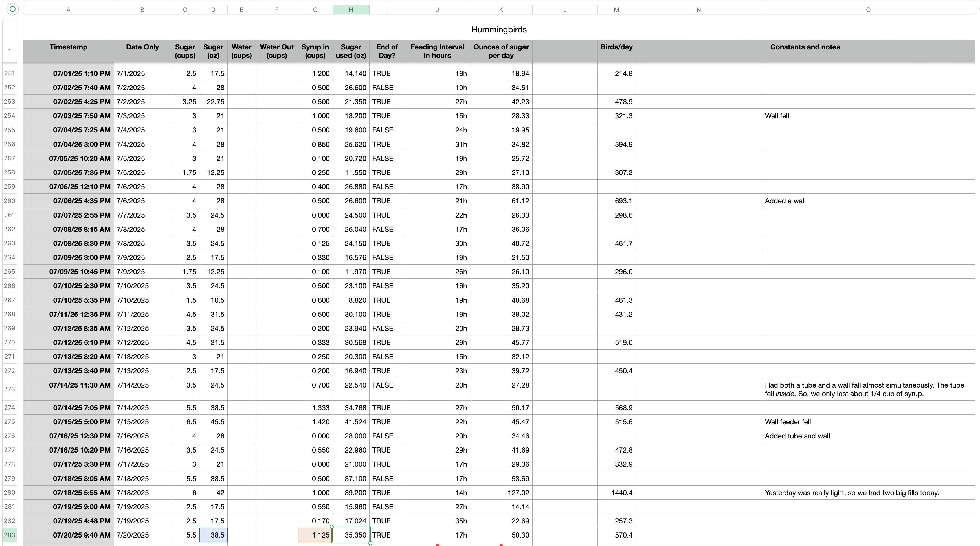Click timestamp 07/18/25 5:55 AM
Viewport: 980px width, 546px height.
tap(69, 493)
